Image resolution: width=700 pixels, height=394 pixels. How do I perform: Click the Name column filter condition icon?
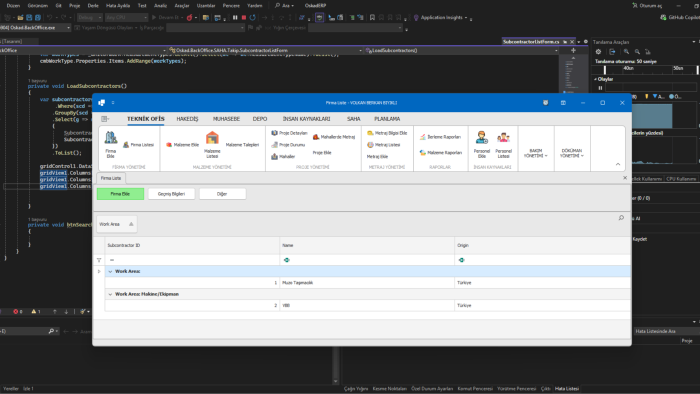point(287,260)
